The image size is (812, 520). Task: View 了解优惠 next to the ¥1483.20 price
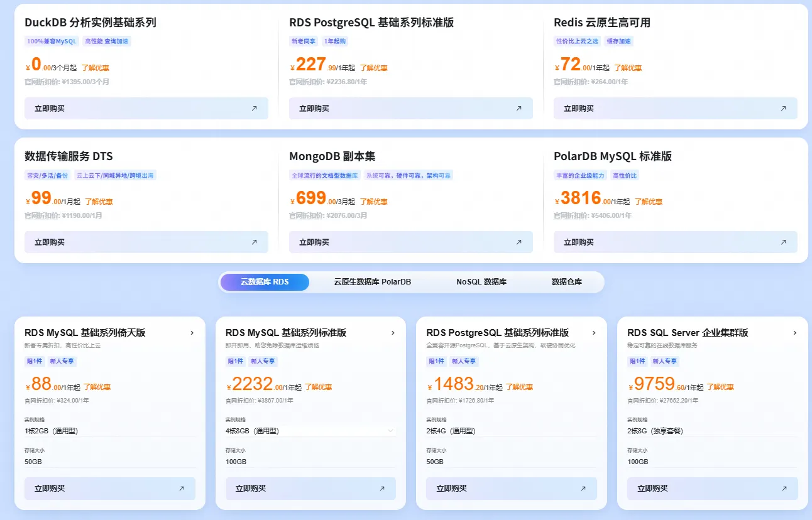pos(519,387)
